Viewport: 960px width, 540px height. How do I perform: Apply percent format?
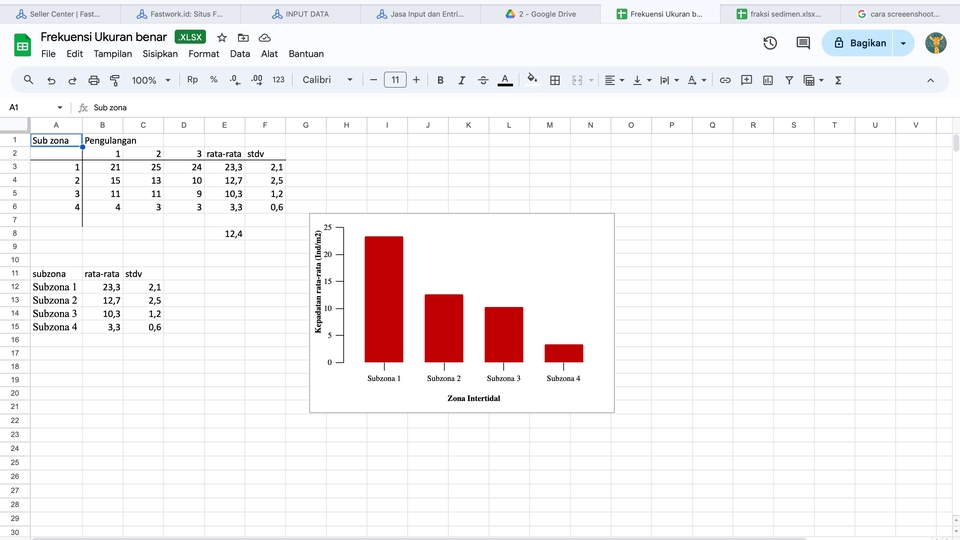214,80
